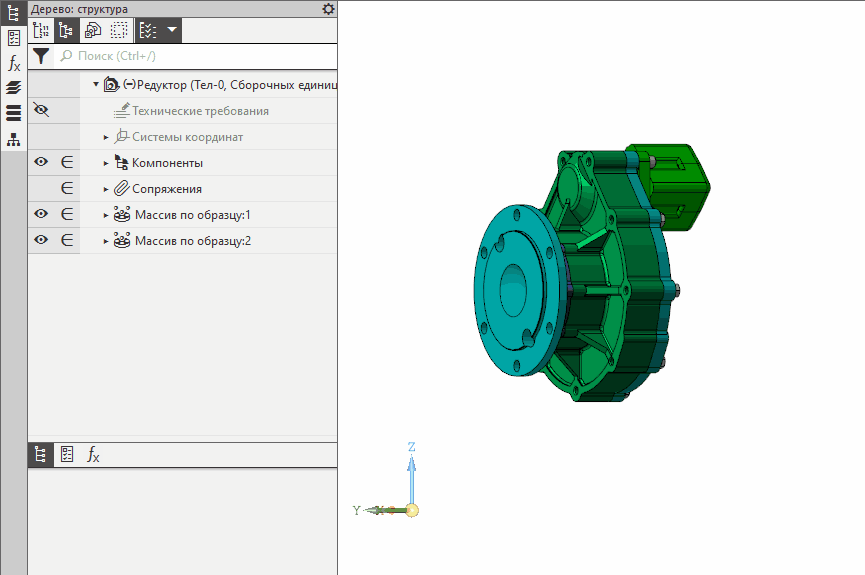The image size is (865, 575).
Task: Select the dashed rectangle toolbar icon
Action: [x=119, y=30]
